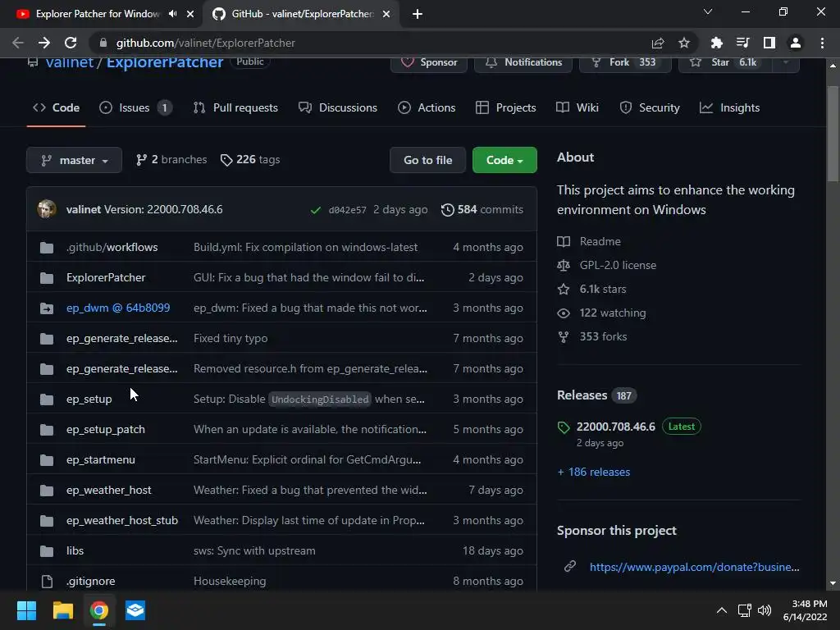Show the + 186 releases link
Screen dimensions: 840x630
(594, 472)
